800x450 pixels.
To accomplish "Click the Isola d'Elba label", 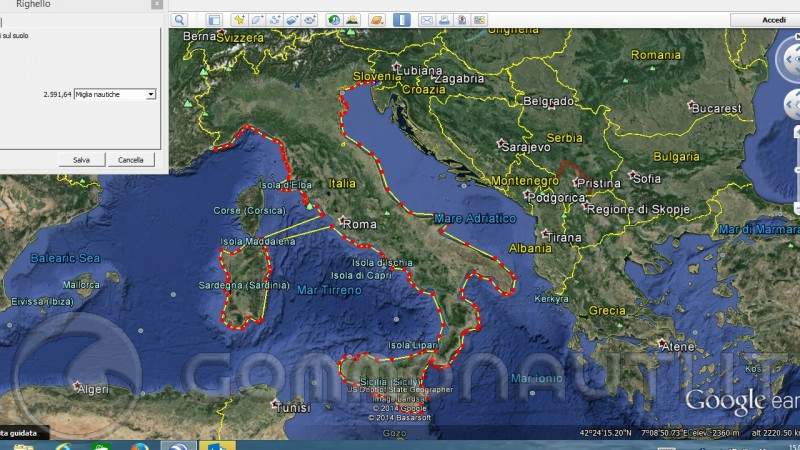I will [286, 185].
